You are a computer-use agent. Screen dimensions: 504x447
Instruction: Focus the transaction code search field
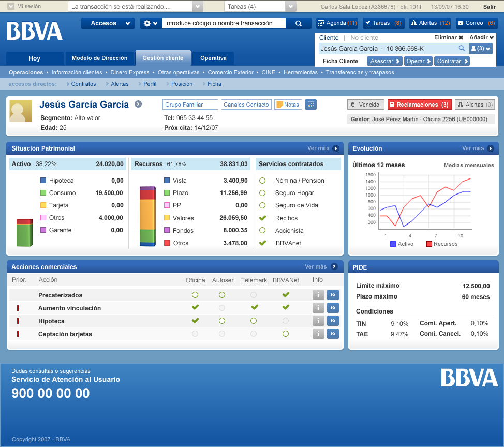tap(224, 23)
